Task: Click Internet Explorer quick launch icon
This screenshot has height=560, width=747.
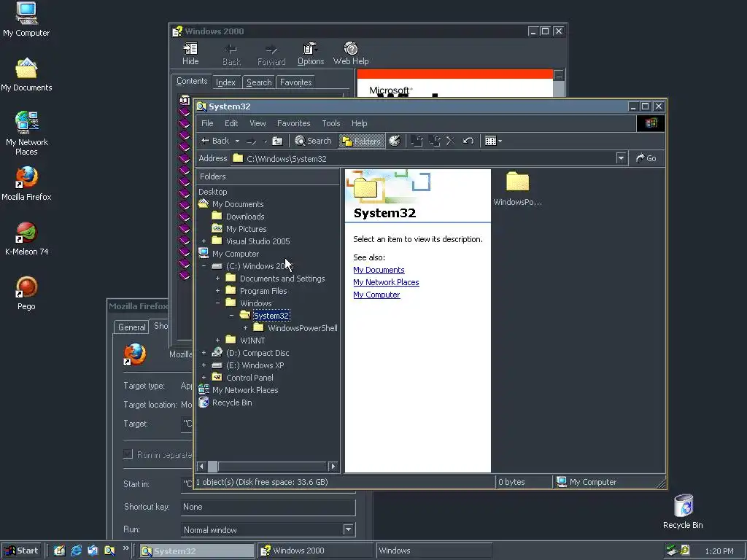Action: pyautogui.click(x=76, y=551)
